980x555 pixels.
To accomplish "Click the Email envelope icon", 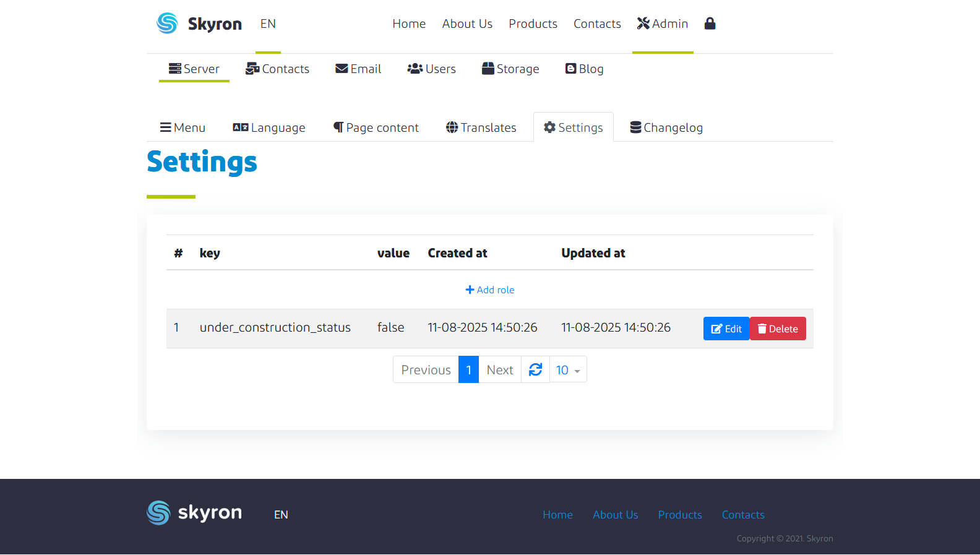I will click(342, 69).
